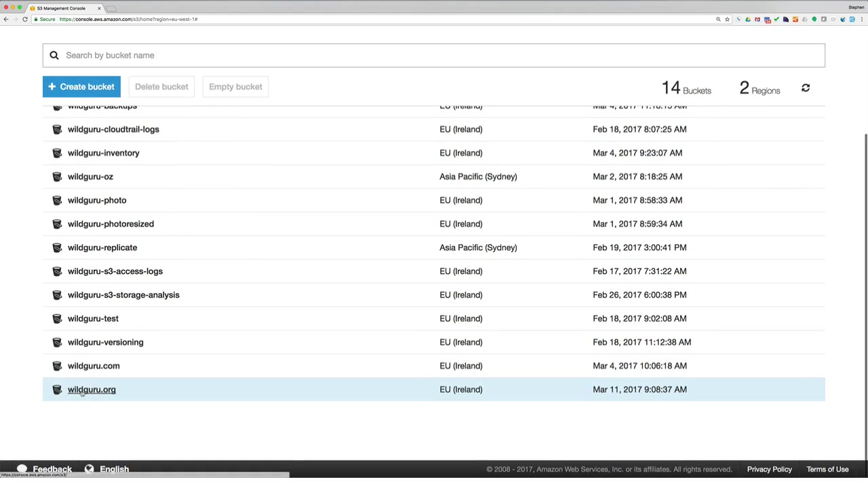The height and width of the screenshot is (488, 868).
Task: Click the bucket icon beside wildguru-photoresized
Action: (57, 224)
